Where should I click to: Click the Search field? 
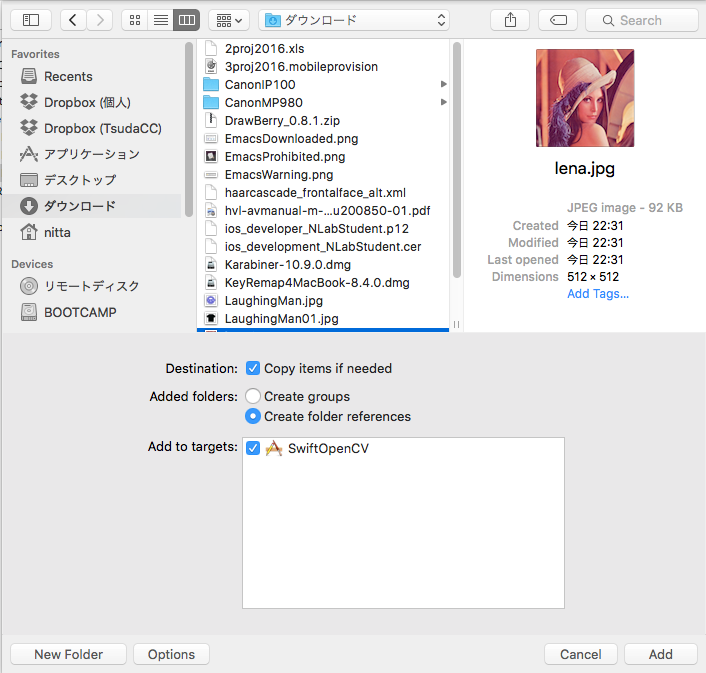(642, 20)
